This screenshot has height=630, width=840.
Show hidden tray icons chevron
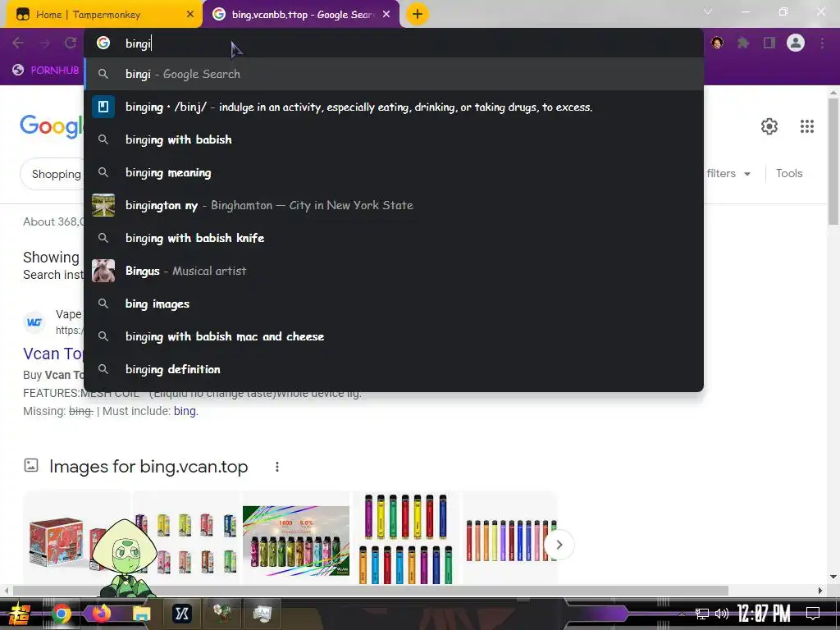[682, 614]
